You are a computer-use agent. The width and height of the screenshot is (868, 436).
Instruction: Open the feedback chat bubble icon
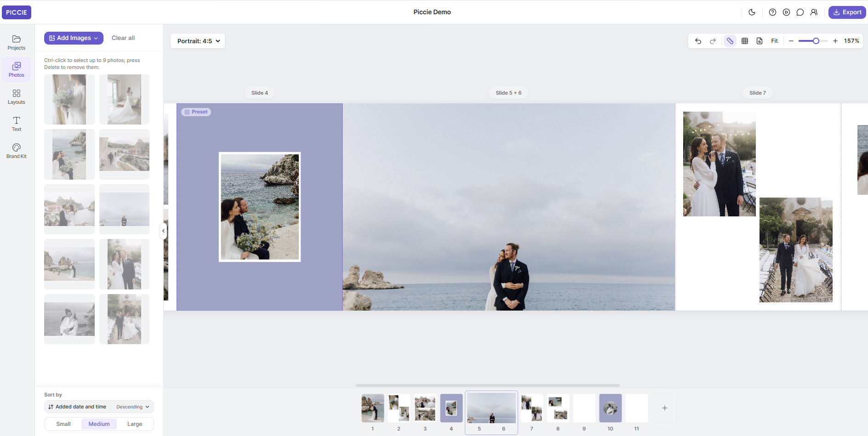pos(800,12)
